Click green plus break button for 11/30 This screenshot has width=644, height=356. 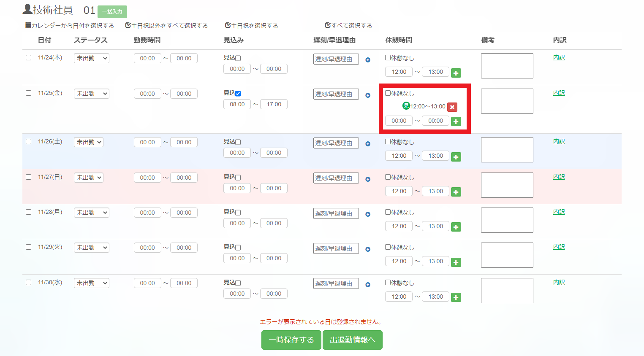coord(456,297)
